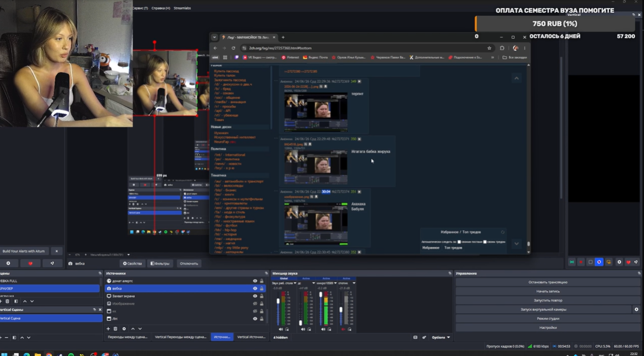Hide the Захват экрана source
The image size is (644, 356).
pos(255,296)
